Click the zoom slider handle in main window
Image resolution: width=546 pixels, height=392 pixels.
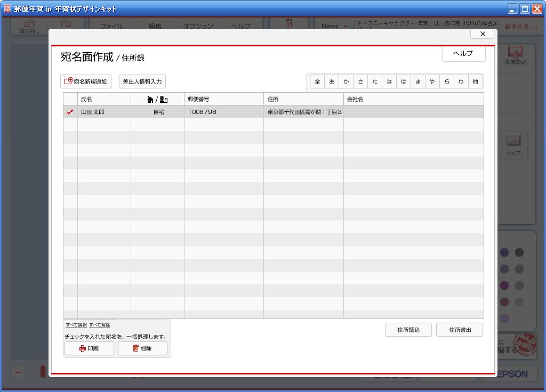[43, 371]
